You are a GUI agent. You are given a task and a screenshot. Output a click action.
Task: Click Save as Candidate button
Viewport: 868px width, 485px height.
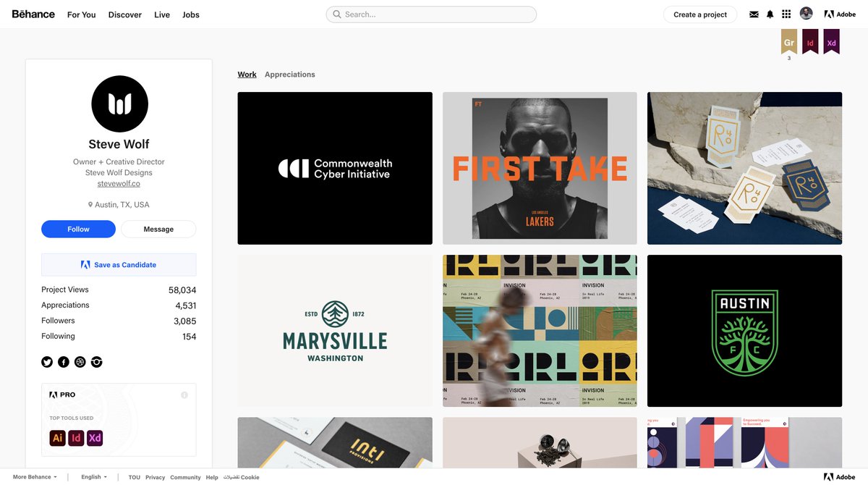119,265
